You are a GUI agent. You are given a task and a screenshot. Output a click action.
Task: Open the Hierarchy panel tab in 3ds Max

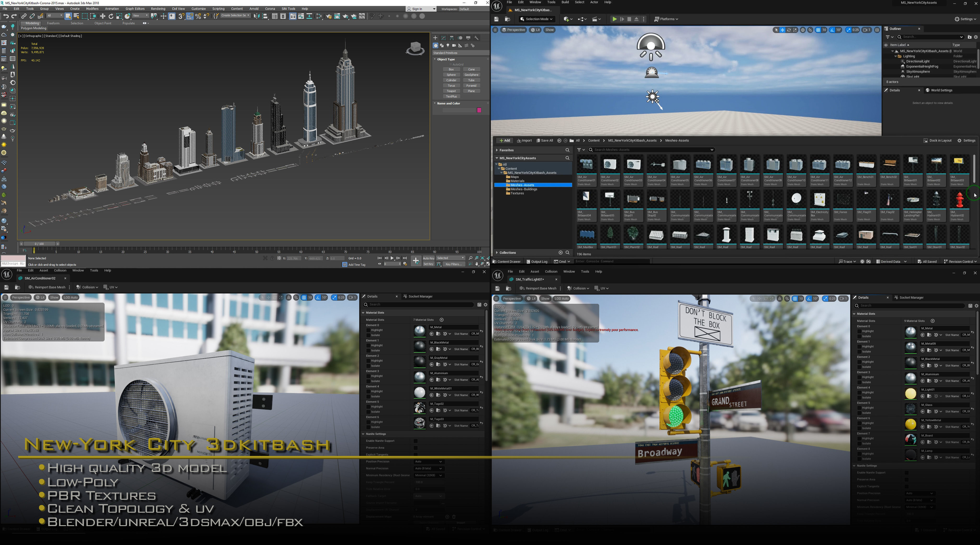pos(452,38)
